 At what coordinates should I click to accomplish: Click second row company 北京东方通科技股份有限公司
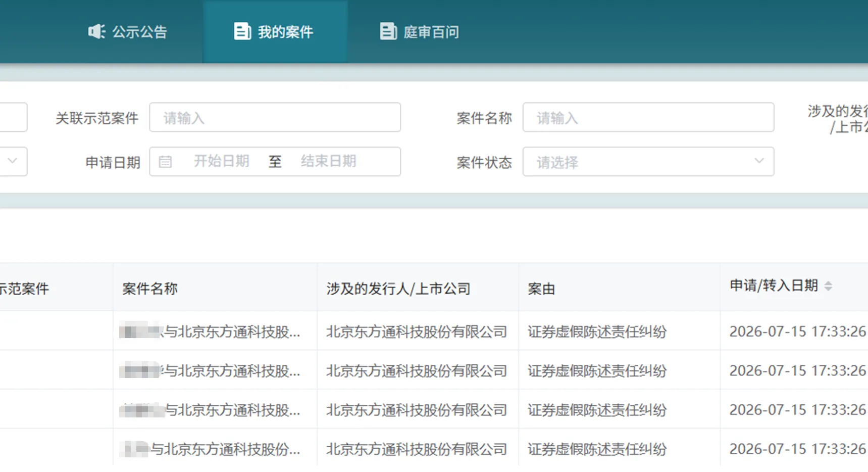click(417, 371)
